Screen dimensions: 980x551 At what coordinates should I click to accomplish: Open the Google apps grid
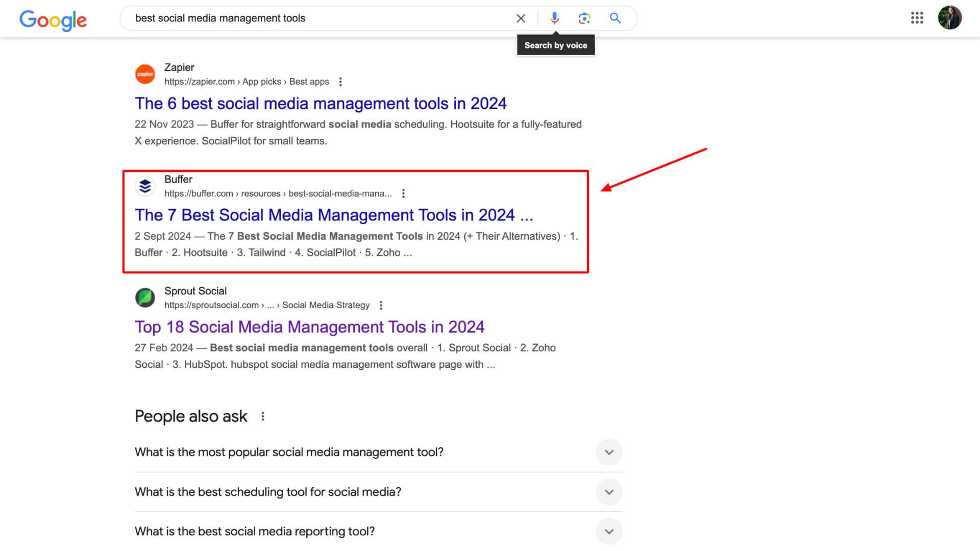(x=917, y=18)
